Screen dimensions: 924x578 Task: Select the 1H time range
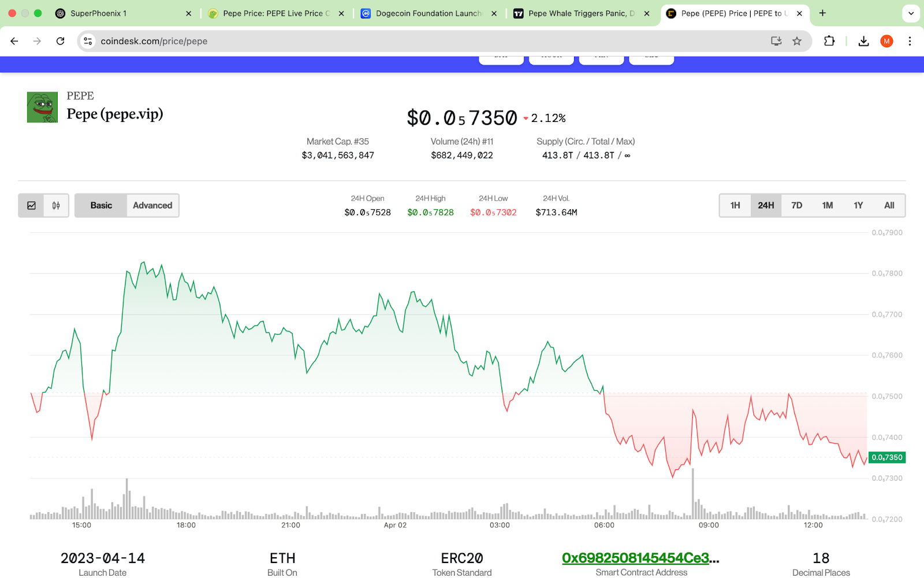pos(735,205)
